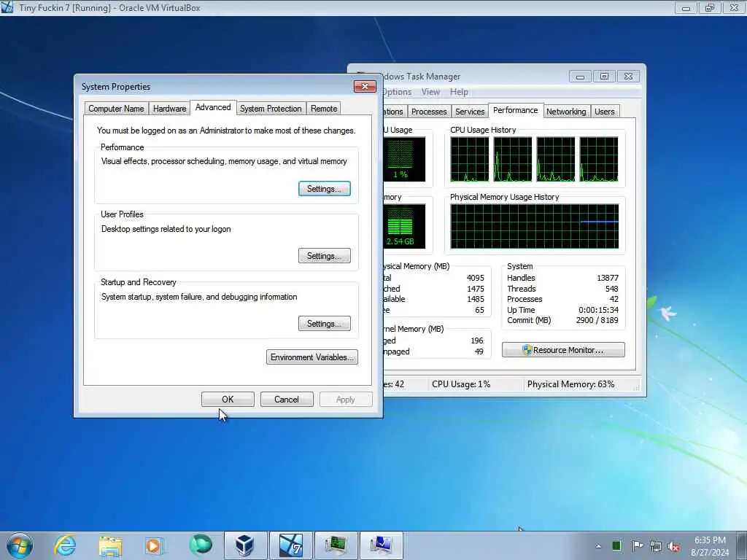747x560 pixels.
Task: Confirm System Properties with OK
Action: pos(228,400)
